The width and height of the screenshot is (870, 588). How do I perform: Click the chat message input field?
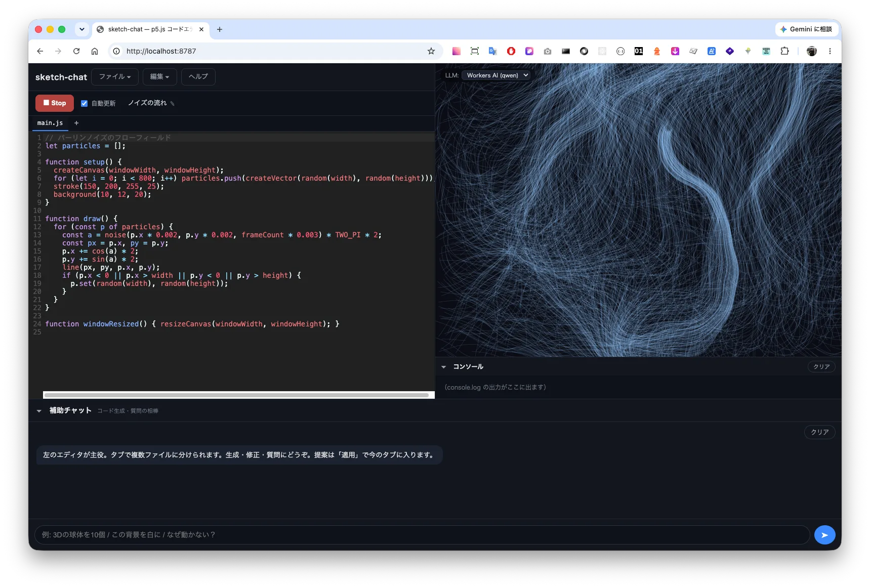point(422,535)
